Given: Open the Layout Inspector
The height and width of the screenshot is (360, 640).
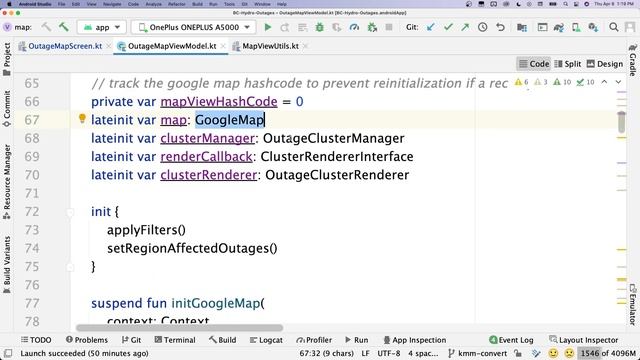Looking at the screenshot, I should click(x=583, y=340).
